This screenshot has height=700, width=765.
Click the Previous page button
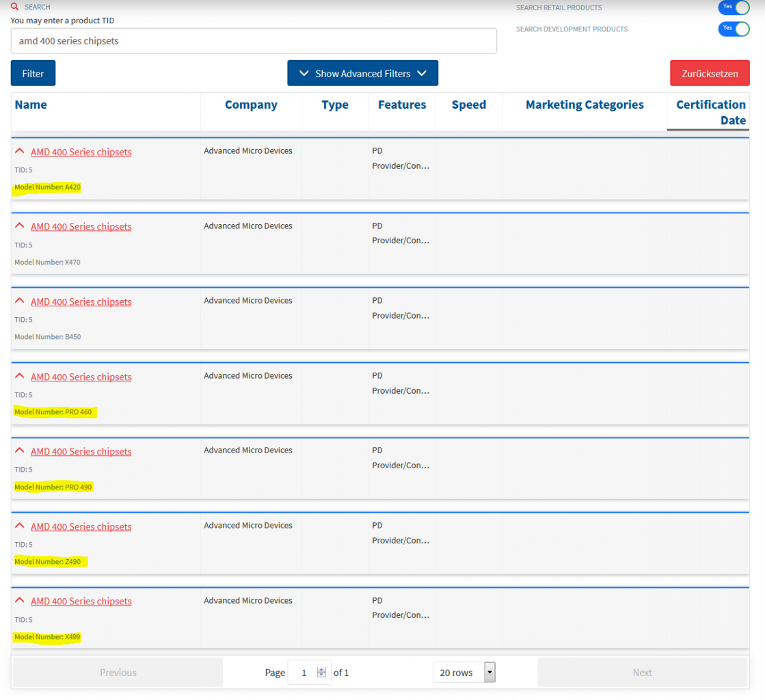118,672
